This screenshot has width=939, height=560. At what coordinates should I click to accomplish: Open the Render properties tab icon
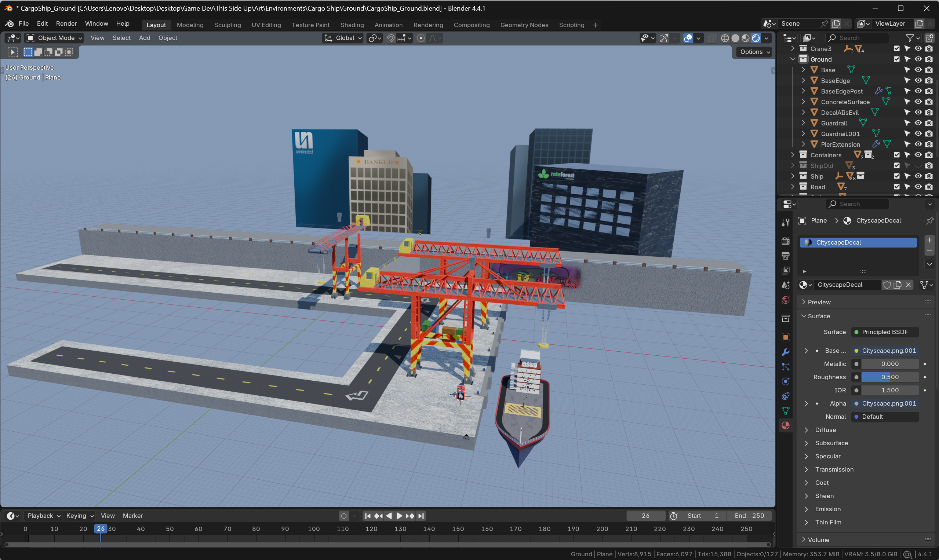coord(785,241)
